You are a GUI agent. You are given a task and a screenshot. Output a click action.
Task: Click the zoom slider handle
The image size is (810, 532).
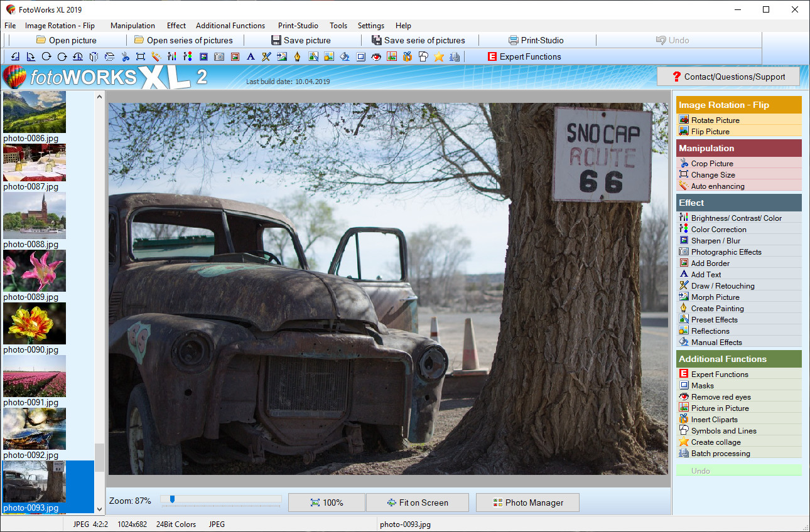(172, 499)
